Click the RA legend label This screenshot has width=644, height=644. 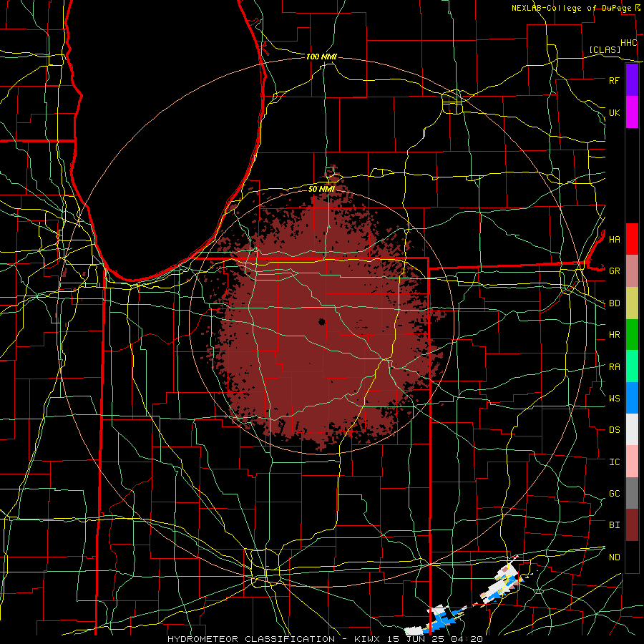(x=614, y=367)
